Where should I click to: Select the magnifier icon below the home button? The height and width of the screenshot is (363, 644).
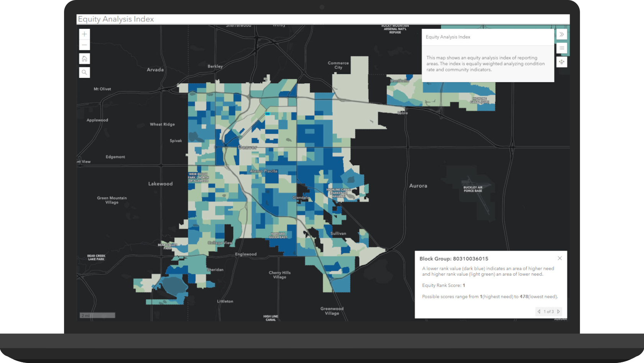coord(84,72)
